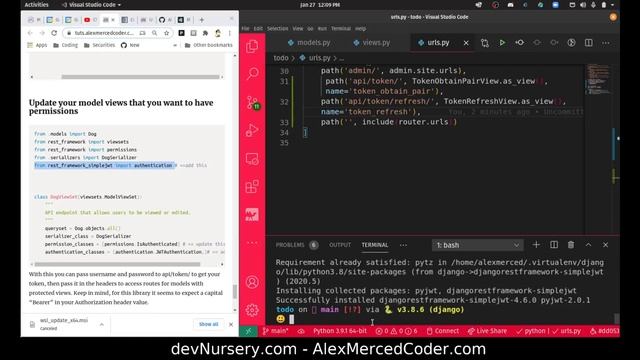Click the errors and warnings count in the status bar
This screenshot has height=360, width=640.
(x=396, y=331)
